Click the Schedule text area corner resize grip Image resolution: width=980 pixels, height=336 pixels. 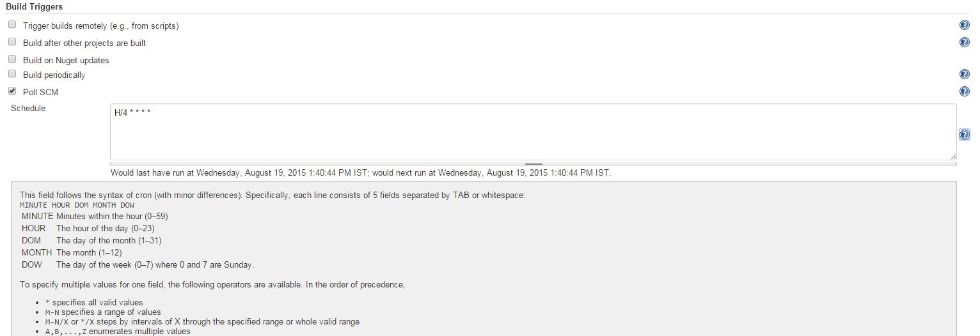click(x=952, y=157)
